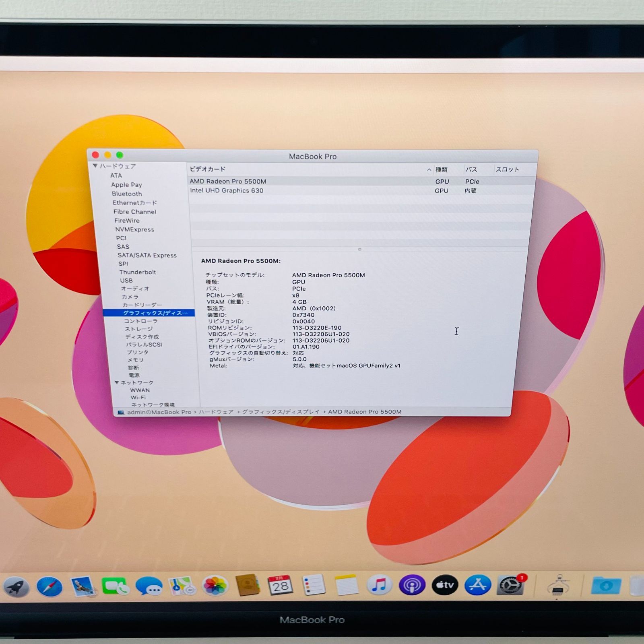
Task: Select ディスク作成 in the sidebar
Action: 142,336
